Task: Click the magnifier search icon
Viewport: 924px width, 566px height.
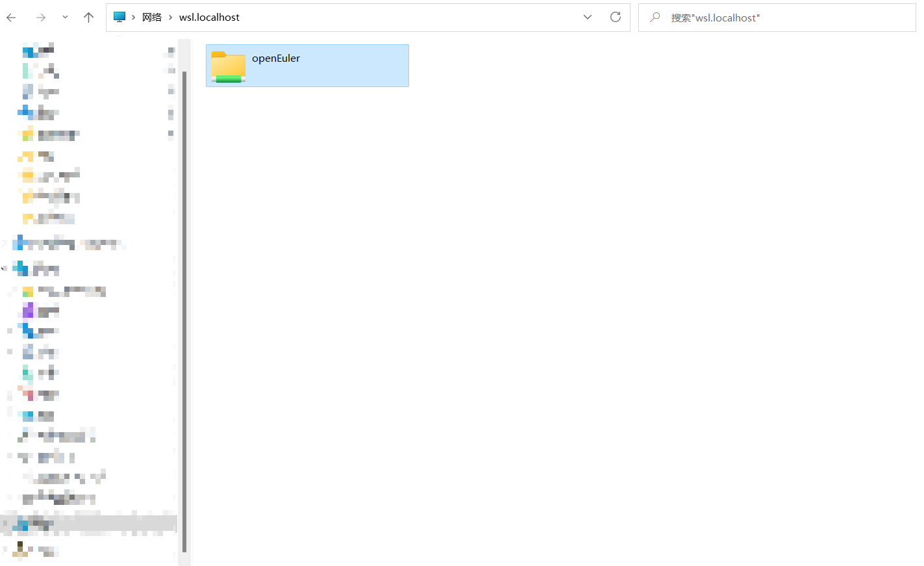Action: click(x=655, y=17)
